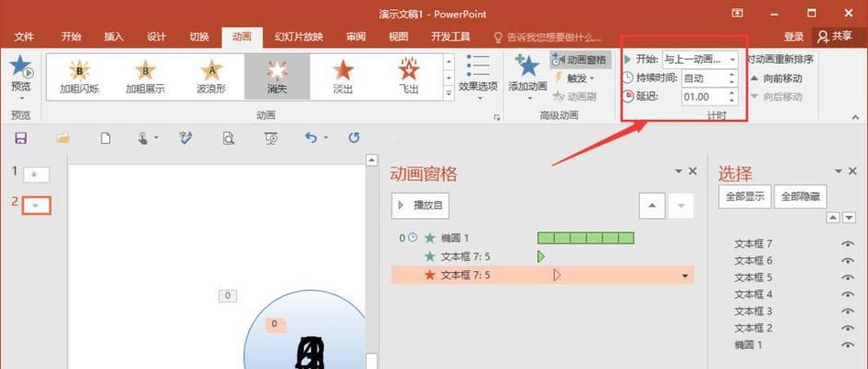Screen dimensions: 868x369
Task: Open the 选择 pane options arrow
Action: point(838,172)
